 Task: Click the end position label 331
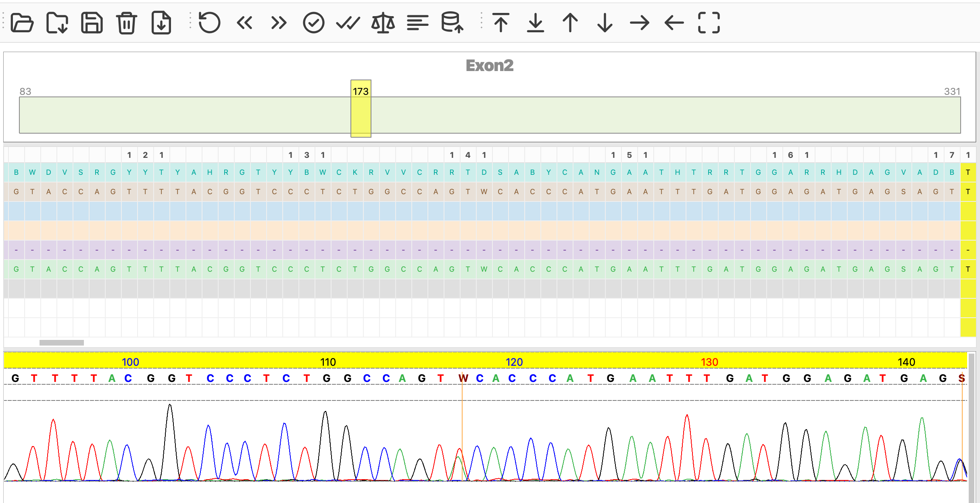(x=952, y=92)
